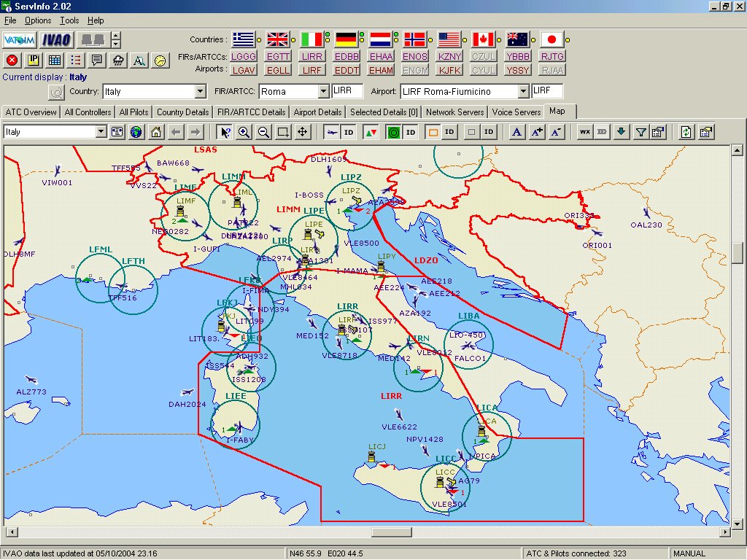747x560 pixels.
Task: Click the up arrow of the network spinner
Action: (116, 36)
